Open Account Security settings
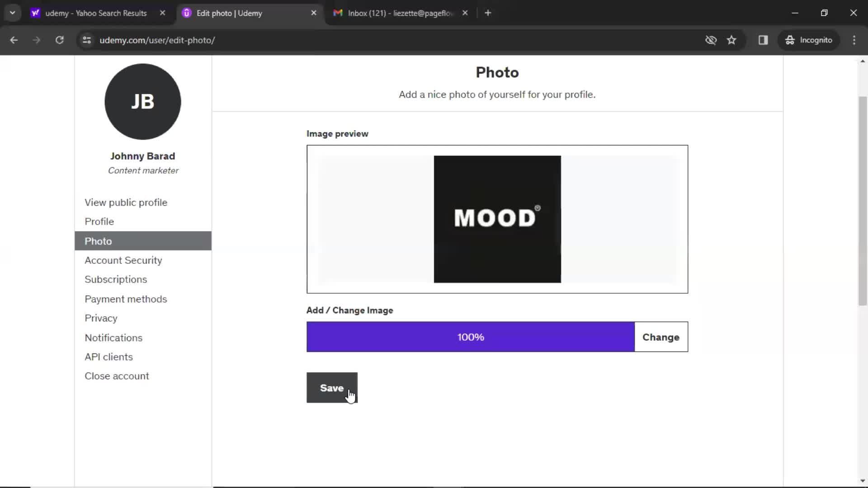The height and width of the screenshot is (488, 868). (x=123, y=260)
